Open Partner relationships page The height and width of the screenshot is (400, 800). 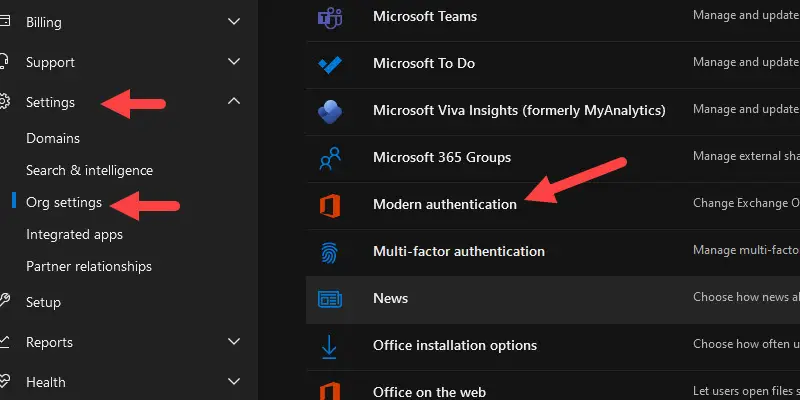point(89,266)
